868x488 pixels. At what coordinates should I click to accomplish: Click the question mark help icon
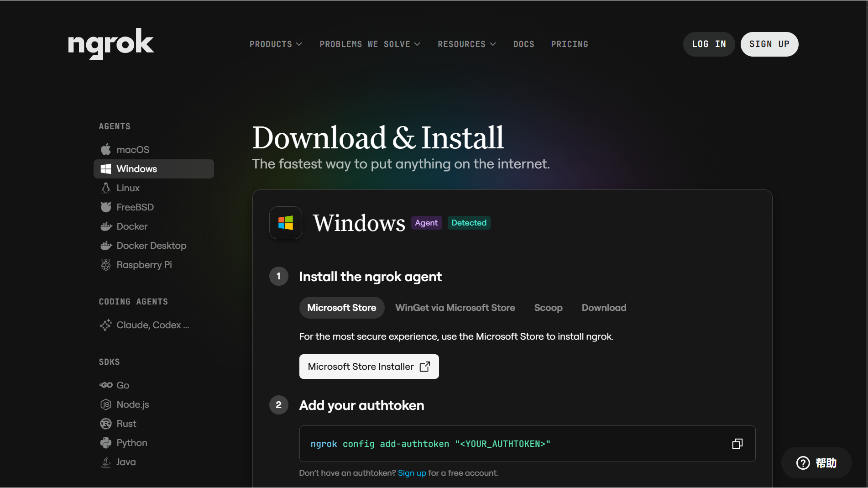[803, 463]
